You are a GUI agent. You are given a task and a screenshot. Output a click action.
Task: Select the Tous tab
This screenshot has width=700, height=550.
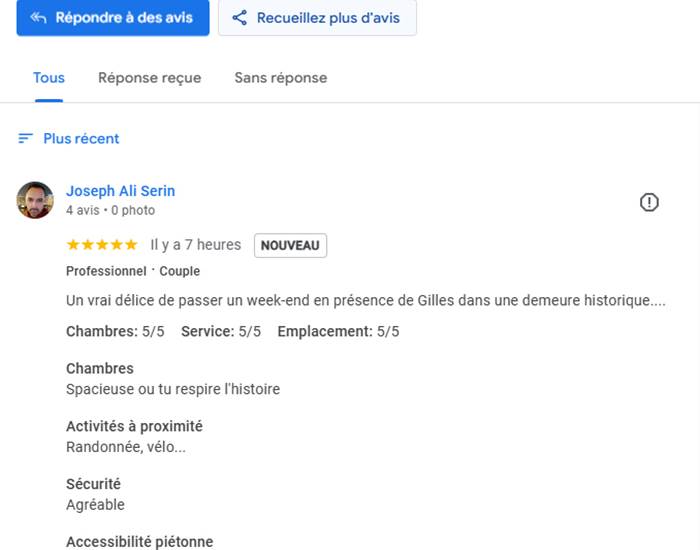tap(49, 78)
